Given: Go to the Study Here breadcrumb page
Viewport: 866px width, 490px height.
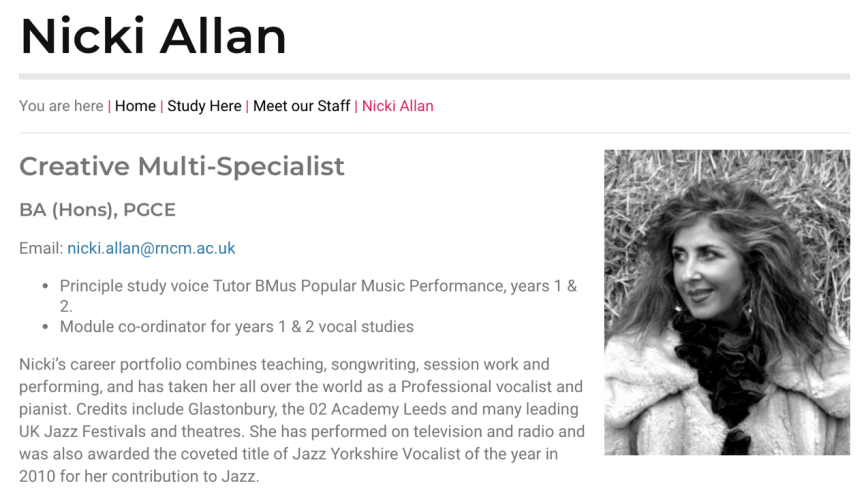Looking at the screenshot, I should pos(204,106).
